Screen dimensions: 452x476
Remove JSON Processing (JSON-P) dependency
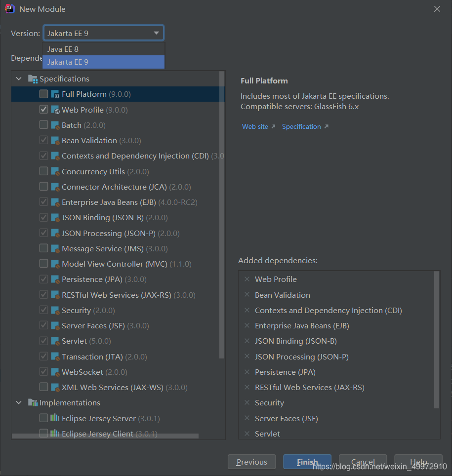(x=247, y=356)
